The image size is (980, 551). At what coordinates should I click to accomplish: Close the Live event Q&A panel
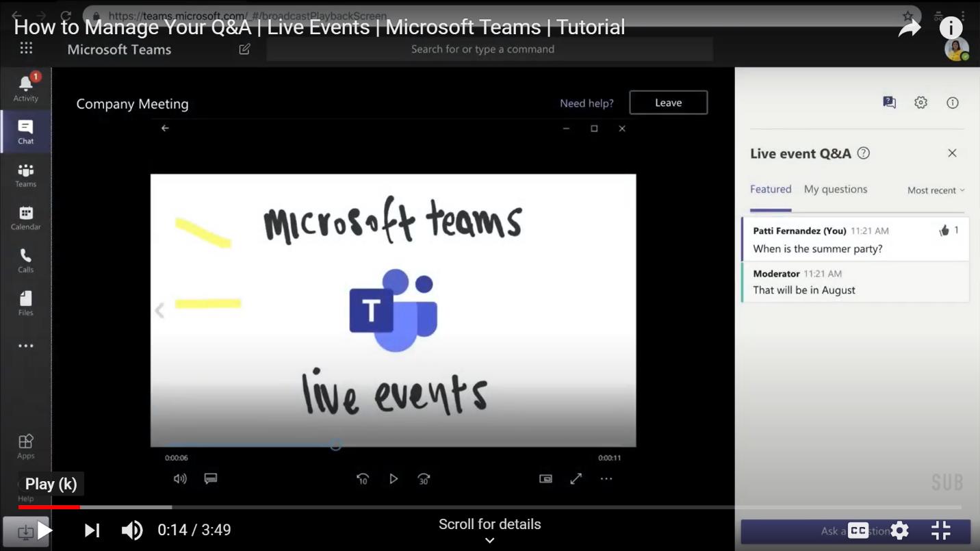tap(952, 153)
